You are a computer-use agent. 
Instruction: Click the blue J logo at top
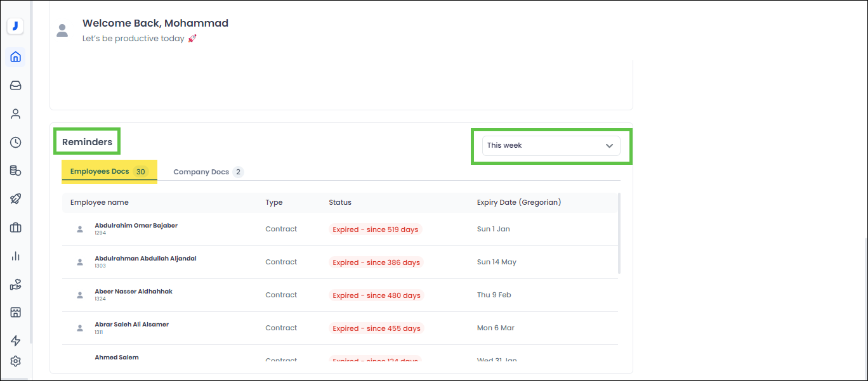(x=15, y=26)
